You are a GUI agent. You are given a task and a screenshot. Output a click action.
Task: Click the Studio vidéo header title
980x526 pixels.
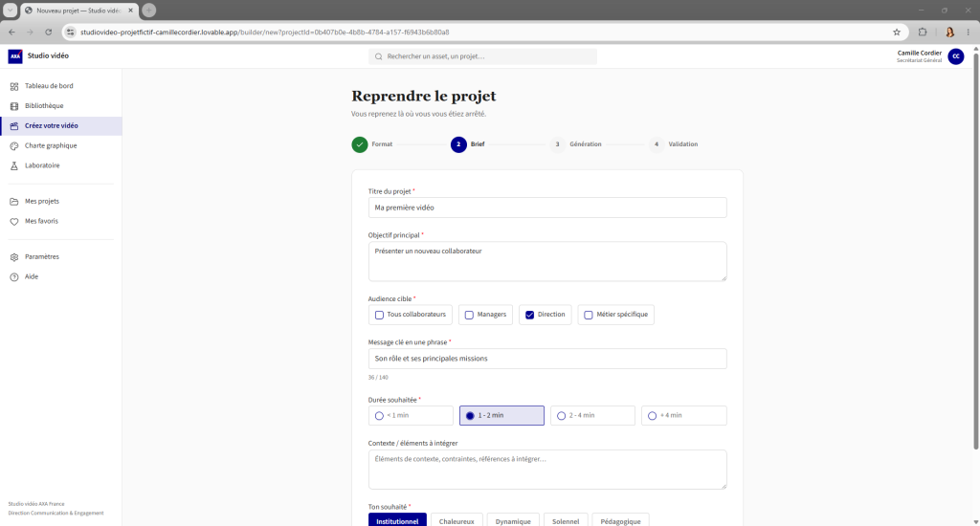48,56
